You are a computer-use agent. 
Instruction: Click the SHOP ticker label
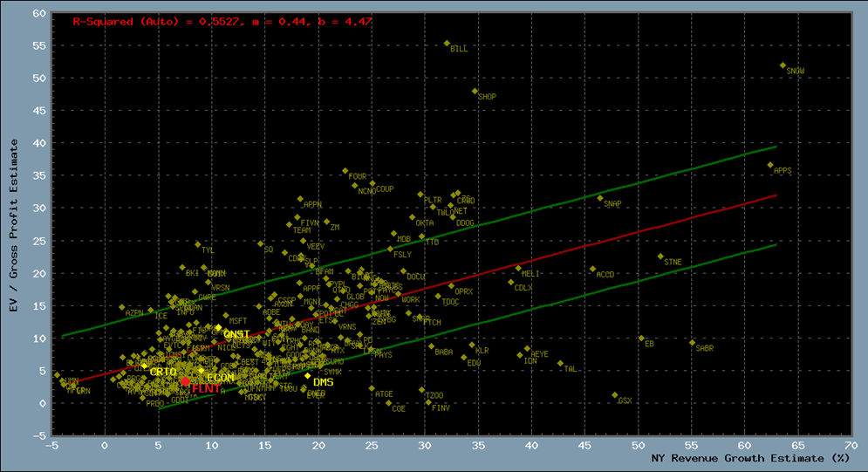click(487, 96)
